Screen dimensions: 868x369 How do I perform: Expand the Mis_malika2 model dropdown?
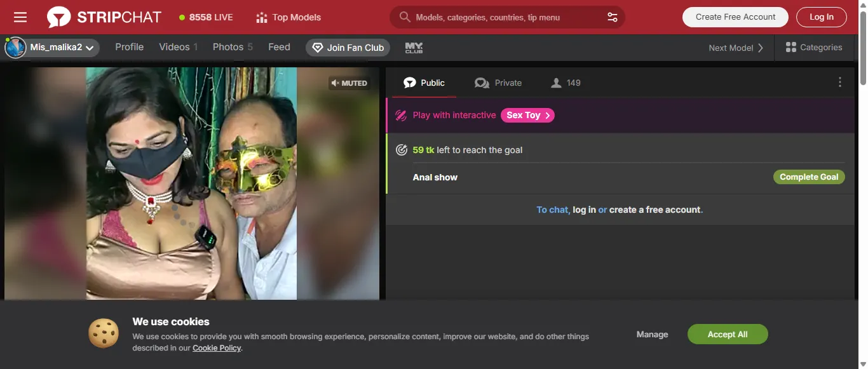click(x=90, y=48)
